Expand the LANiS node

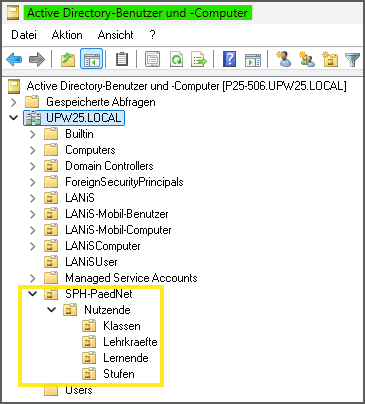click(x=33, y=198)
